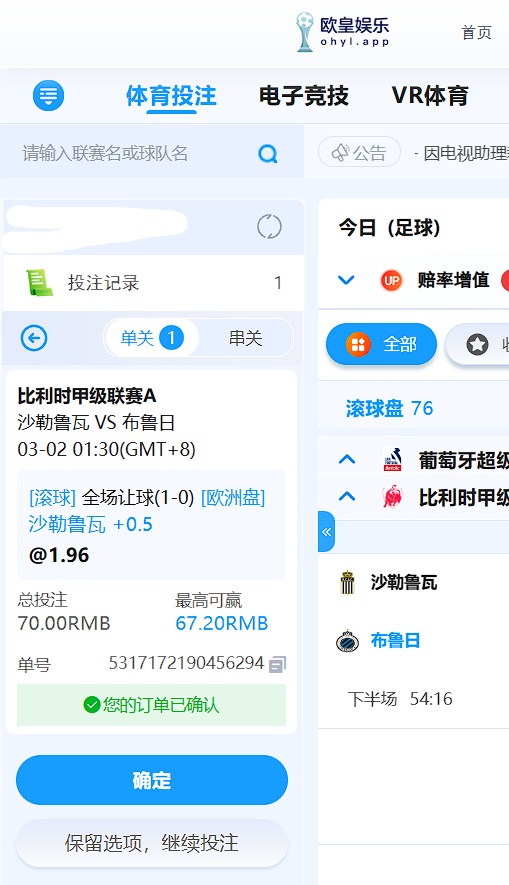Switch to VR体育 tab
The image size is (509, 885).
(x=430, y=95)
